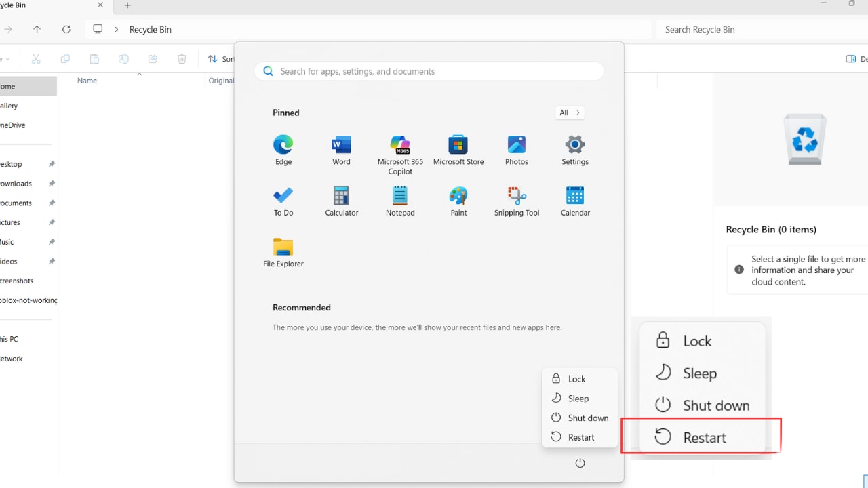This screenshot has height=488, width=868.
Task: Click the Cut scissors icon in Explorer toolbar
Action: [x=37, y=59]
